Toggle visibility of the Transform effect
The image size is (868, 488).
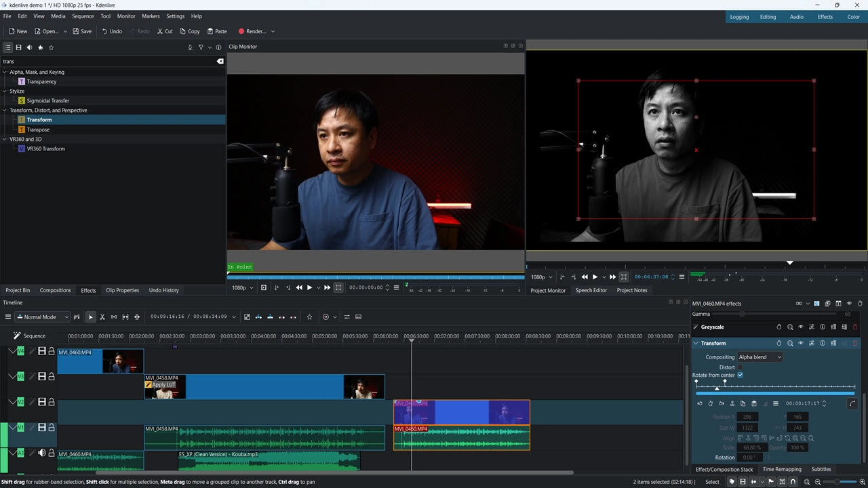coord(801,343)
